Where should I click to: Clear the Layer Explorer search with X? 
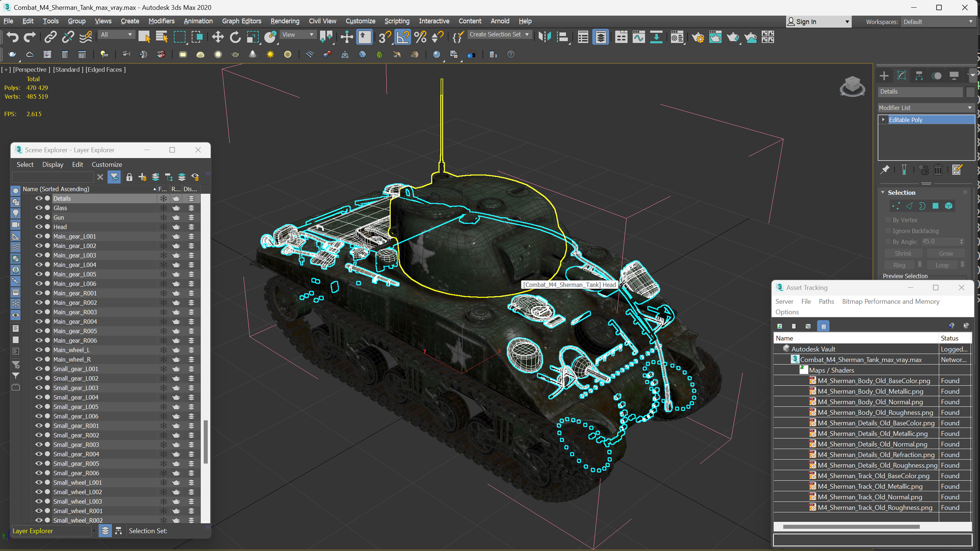[x=100, y=177]
